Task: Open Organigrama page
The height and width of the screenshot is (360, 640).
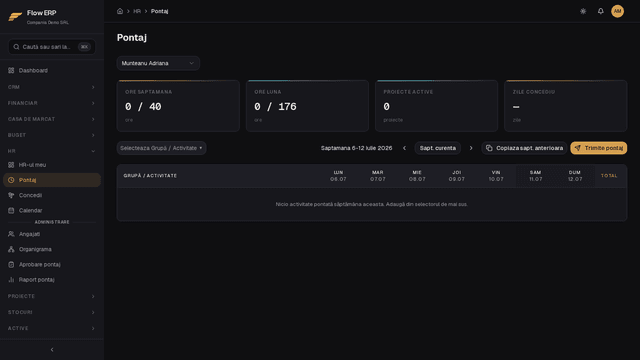Action: click(x=52, y=249)
